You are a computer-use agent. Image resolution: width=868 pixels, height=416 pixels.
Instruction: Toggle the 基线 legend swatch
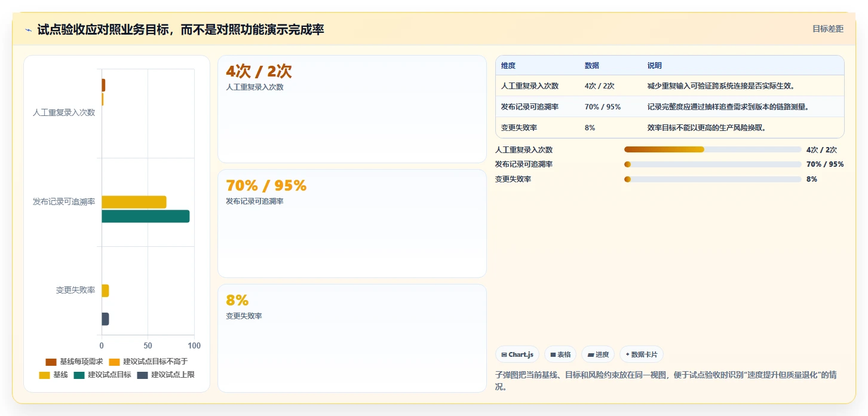click(44, 375)
